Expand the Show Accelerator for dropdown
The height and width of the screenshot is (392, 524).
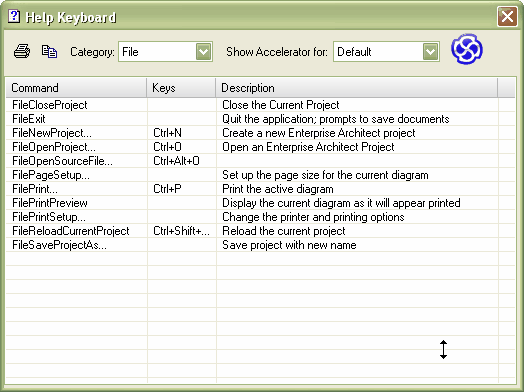pyautogui.click(x=430, y=52)
